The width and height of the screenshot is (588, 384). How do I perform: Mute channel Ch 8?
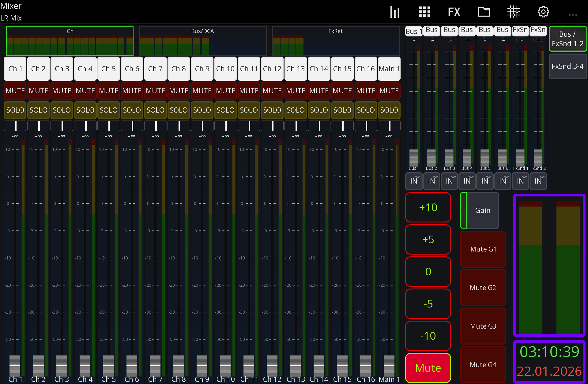click(179, 91)
